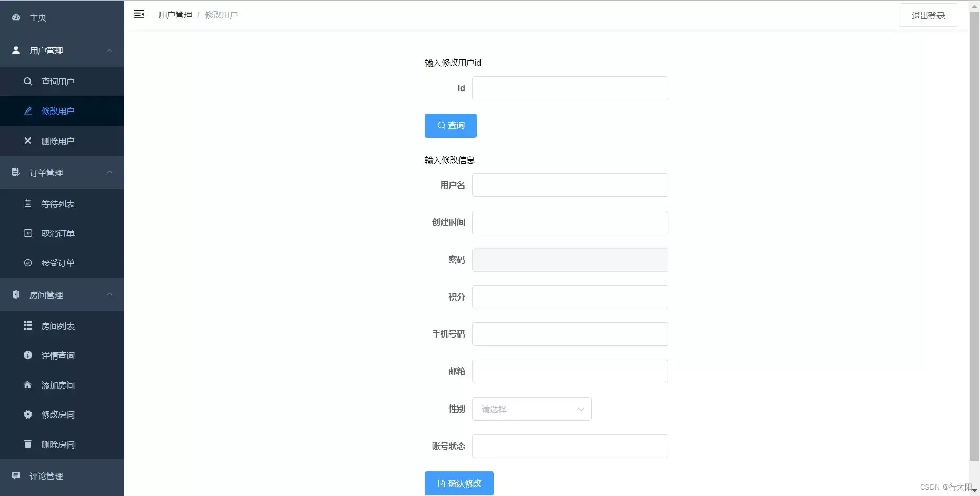Collapse the 房间管理 section
Screen dimensions: 980x496
coord(109,294)
